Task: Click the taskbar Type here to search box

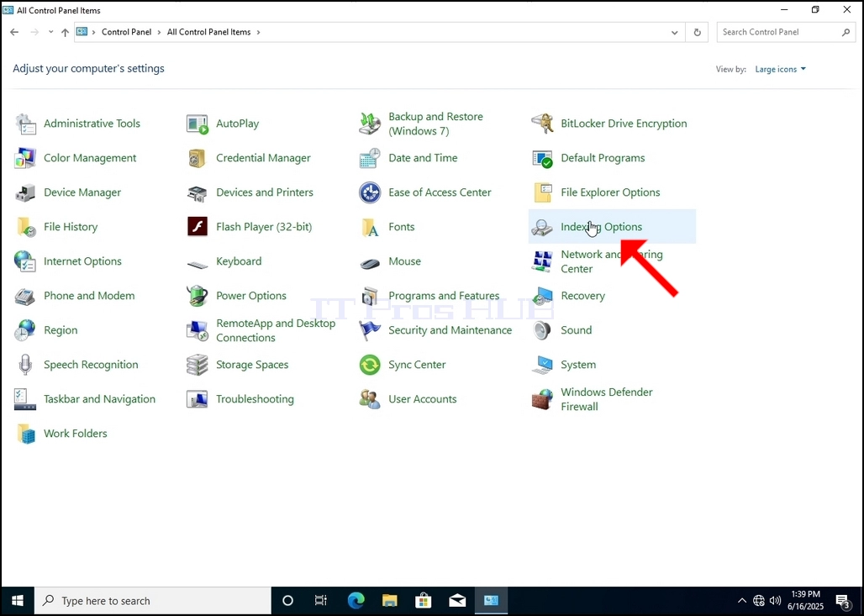Action: pyautogui.click(x=153, y=601)
